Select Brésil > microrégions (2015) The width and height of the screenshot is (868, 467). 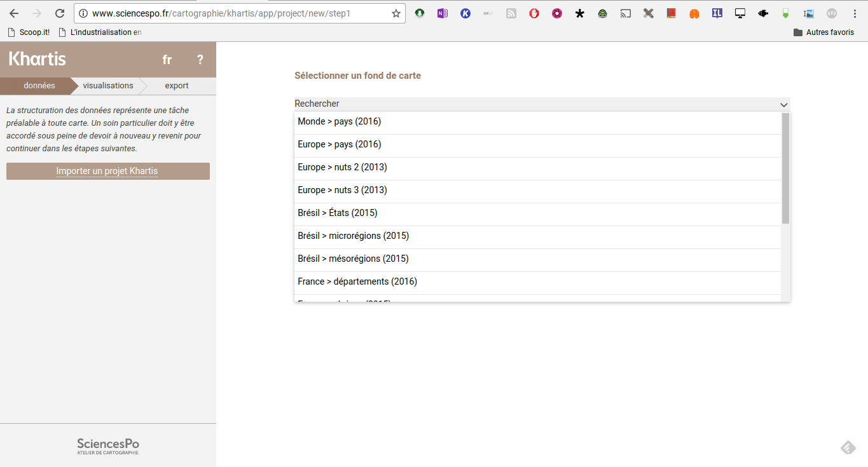click(x=537, y=236)
